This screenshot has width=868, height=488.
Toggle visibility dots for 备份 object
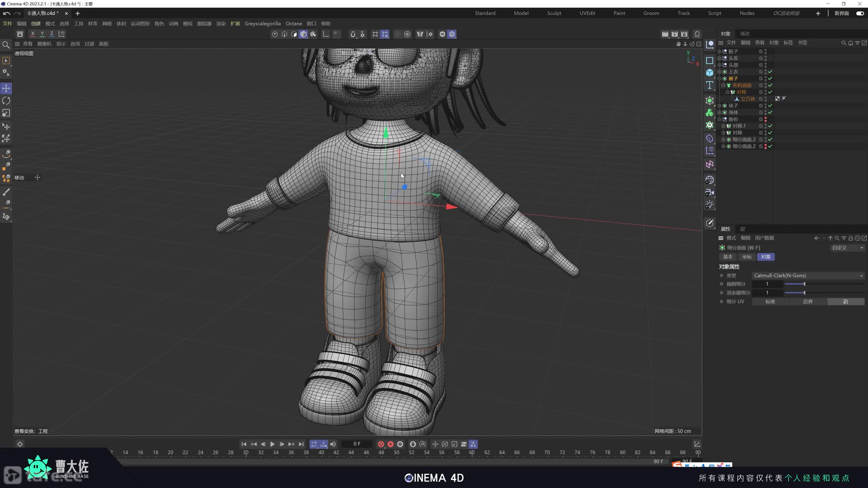[x=765, y=119]
